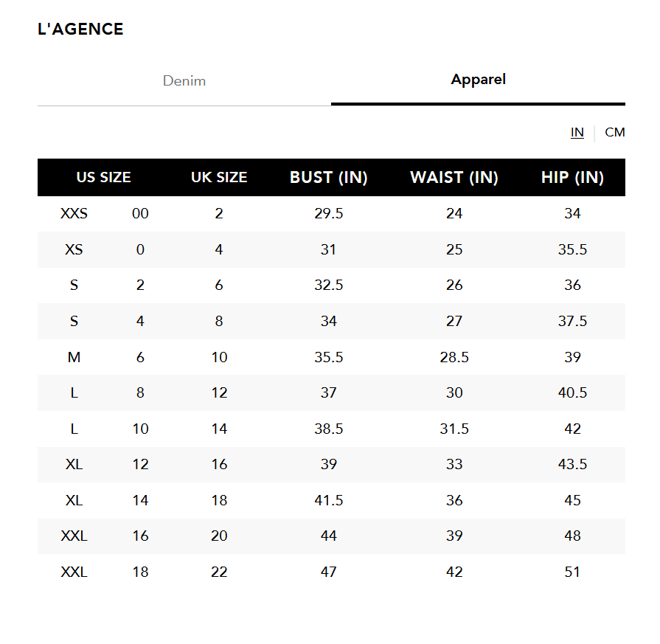
Task: Click the bust value 41.5
Action: tap(328, 501)
